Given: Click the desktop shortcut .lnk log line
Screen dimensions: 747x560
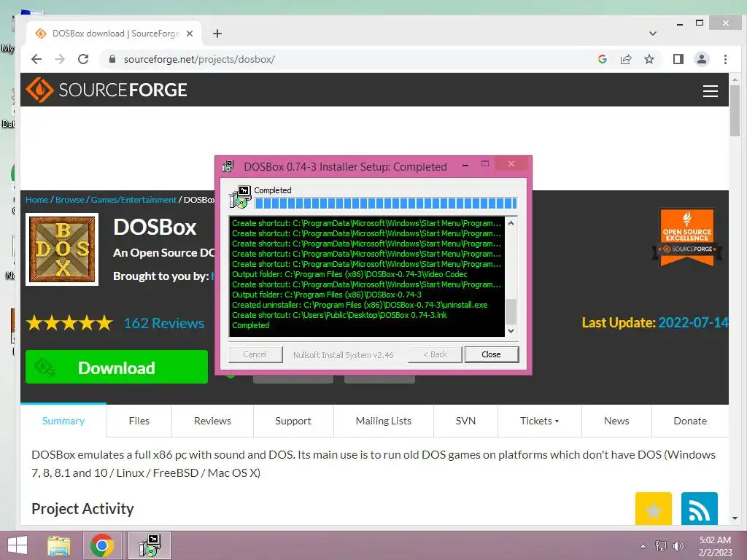Looking at the screenshot, I should pos(339,315).
